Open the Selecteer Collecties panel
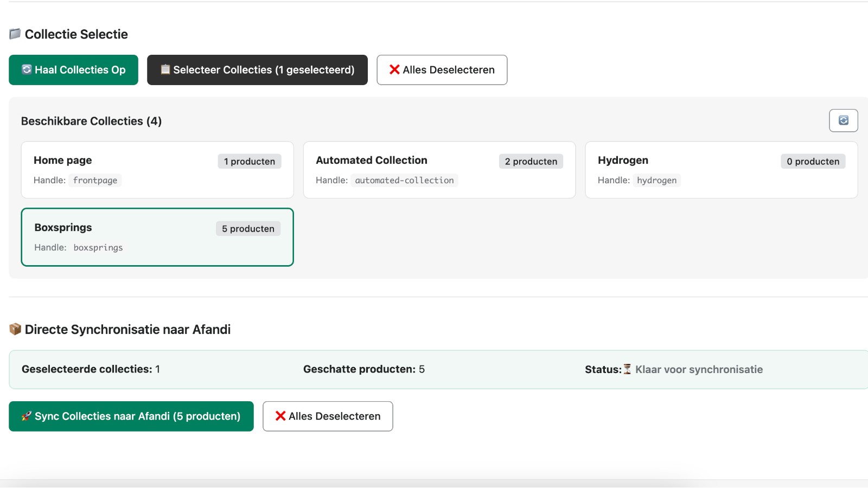The height and width of the screenshot is (488, 868). tap(257, 69)
